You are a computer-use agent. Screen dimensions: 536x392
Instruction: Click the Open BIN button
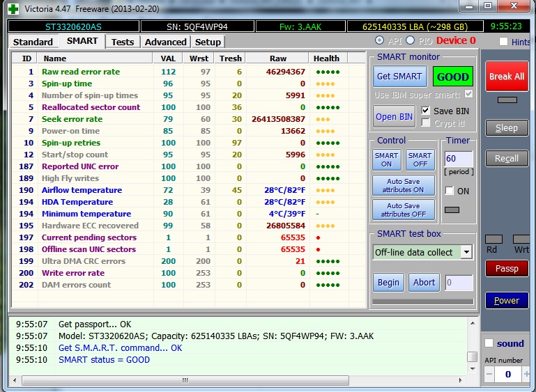click(394, 117)
